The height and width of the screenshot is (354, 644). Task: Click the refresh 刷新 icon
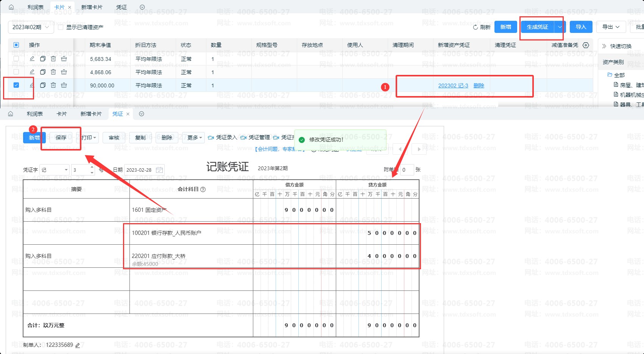pos(476,27)
